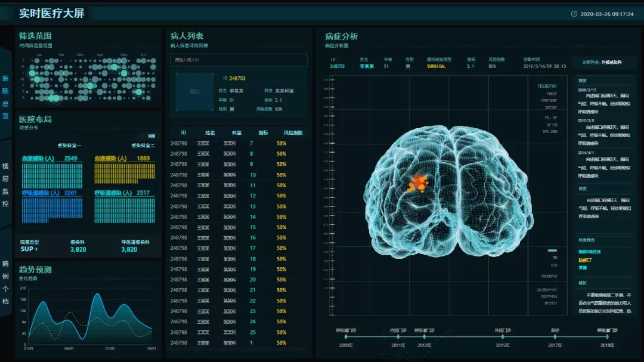Choose the 2012年 timeline node
Screen dimensions: 644x362
(x=424, y=337)
